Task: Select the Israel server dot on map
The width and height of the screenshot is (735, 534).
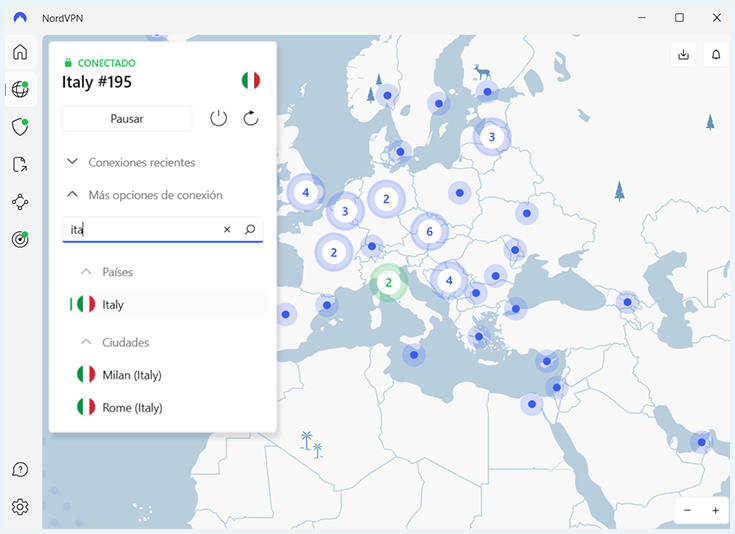Action: (x=556, y=387)
